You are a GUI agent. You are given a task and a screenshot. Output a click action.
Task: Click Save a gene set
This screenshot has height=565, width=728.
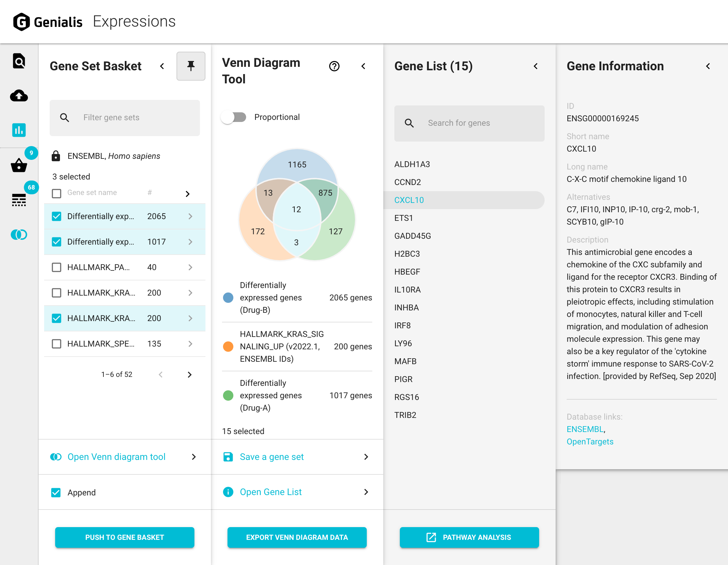tap(272, 457)
